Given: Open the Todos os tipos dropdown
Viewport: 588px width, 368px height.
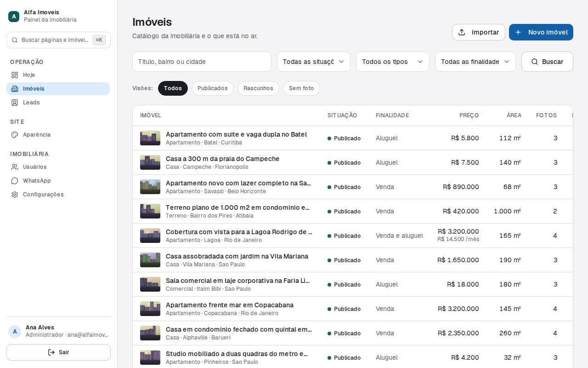Looking at the screenshot, I should [393, 62].
